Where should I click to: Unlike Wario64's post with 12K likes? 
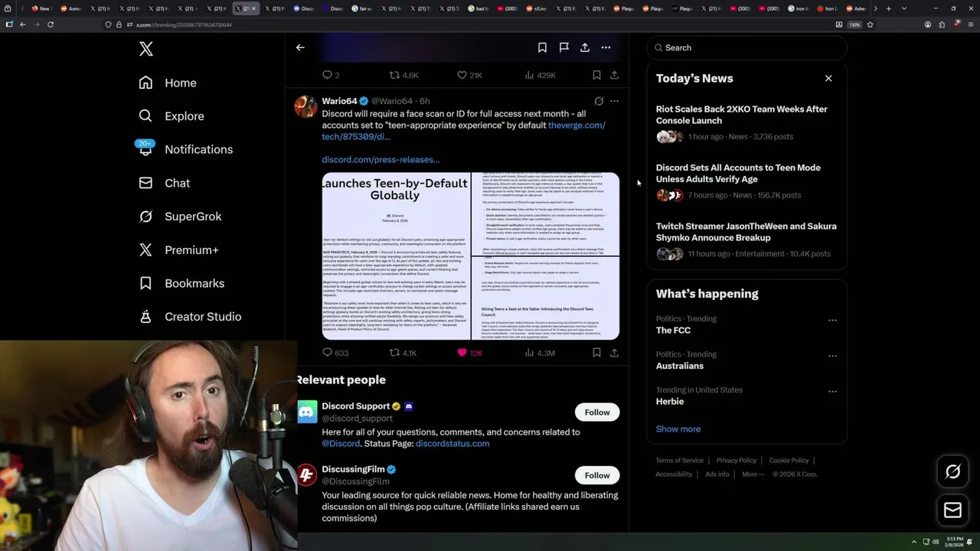[x=469, y=353]
